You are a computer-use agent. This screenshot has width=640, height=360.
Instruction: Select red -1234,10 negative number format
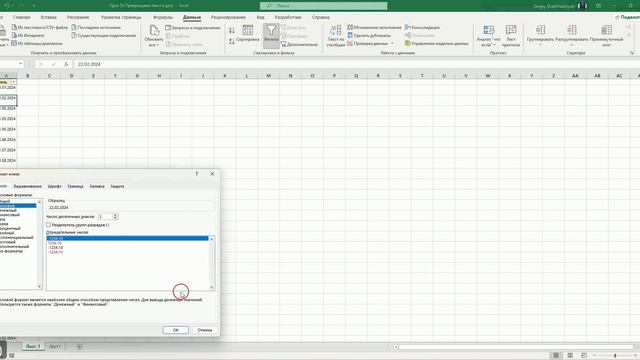55,252
